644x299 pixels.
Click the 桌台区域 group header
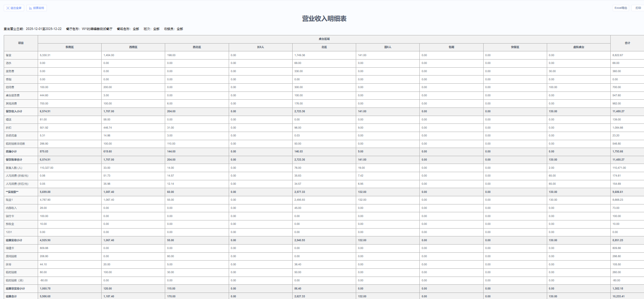point(324,39)
